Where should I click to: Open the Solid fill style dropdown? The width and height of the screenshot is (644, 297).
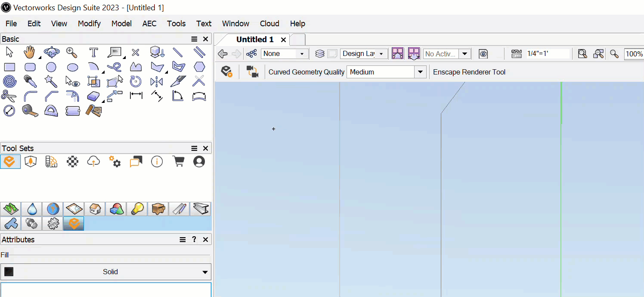pyautogui.click(x=106, y=272)
